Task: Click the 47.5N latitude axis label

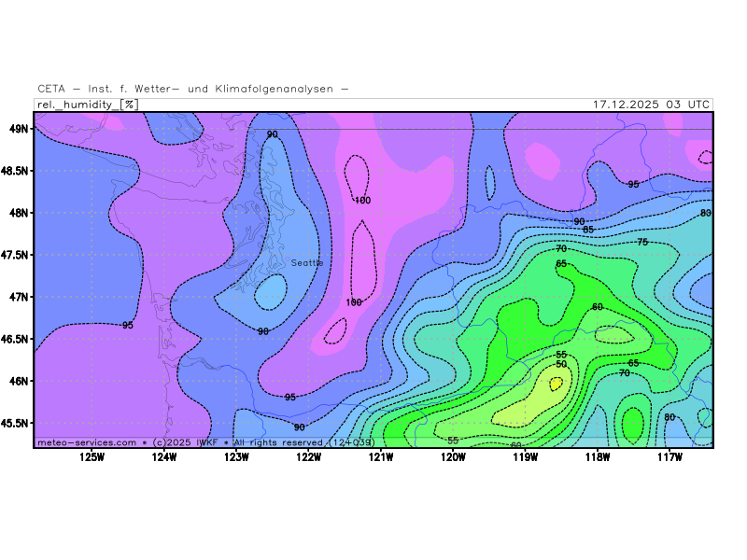Action: [x=14, y=255]
